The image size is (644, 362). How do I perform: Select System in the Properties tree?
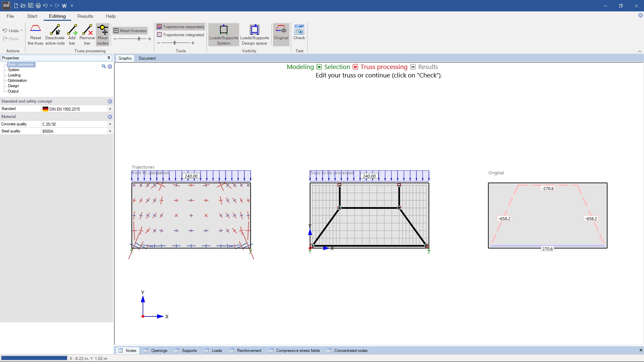click(x=13, y=70)
